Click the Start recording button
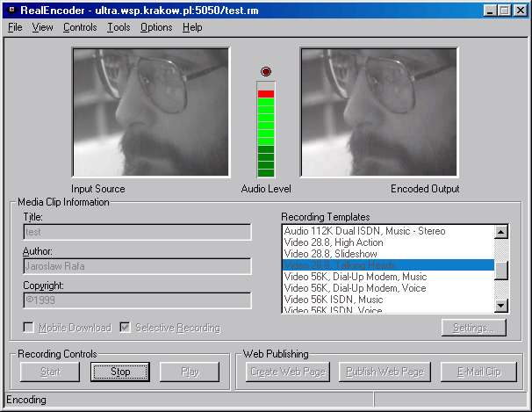The height and width of the screenshot is (412, 532). [x=50, y=372]
